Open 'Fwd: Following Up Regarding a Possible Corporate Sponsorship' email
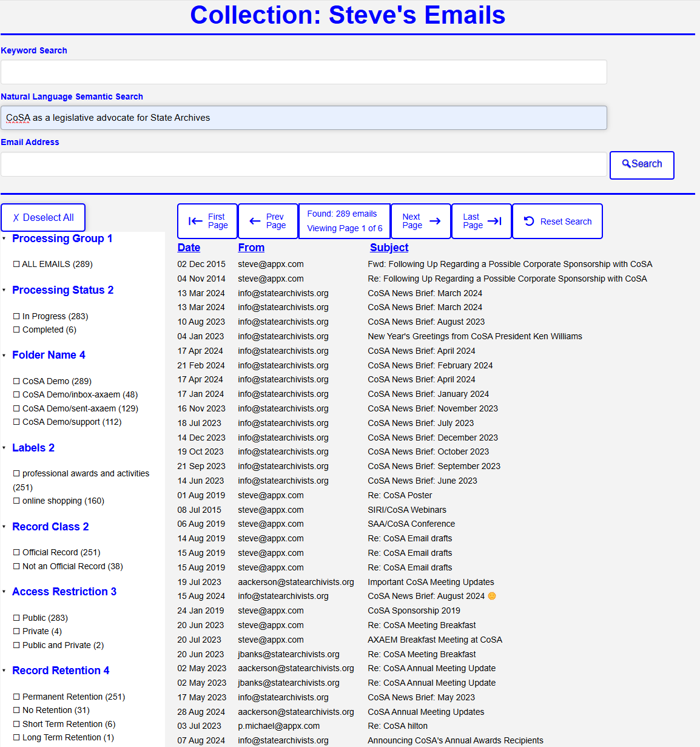Screen dimensions: 700x747 point(510,264)
